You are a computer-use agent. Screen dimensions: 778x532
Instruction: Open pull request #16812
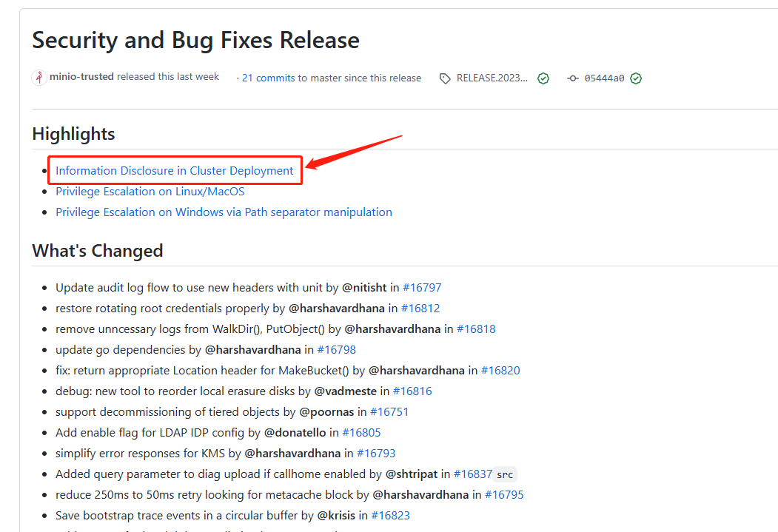click(420, 309)
